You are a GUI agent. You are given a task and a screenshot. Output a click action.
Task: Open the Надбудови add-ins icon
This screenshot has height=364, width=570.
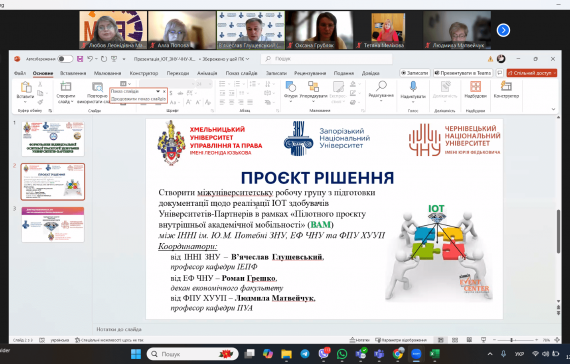tap(475, 87)
